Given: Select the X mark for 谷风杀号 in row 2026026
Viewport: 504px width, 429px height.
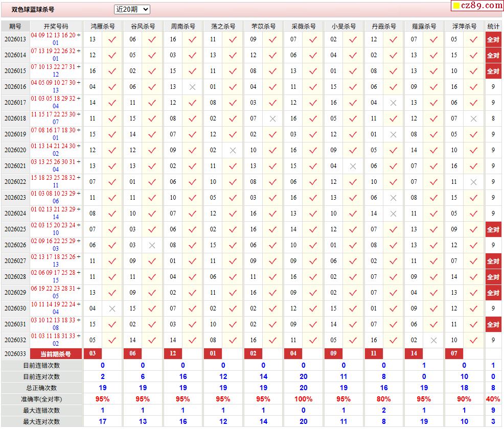Looking at the screenshot, I should 152,245.
